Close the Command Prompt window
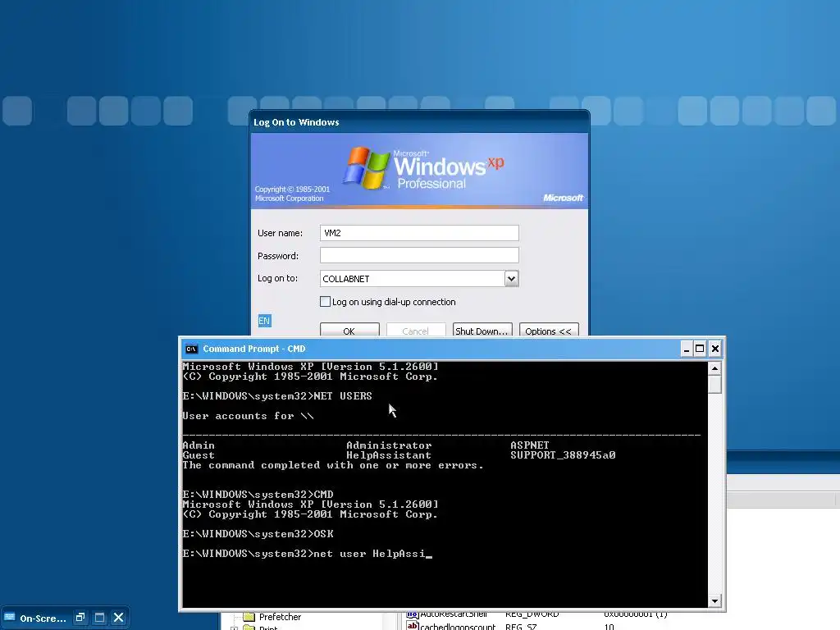This screenshot has height=630, width=840. point(714,349)
